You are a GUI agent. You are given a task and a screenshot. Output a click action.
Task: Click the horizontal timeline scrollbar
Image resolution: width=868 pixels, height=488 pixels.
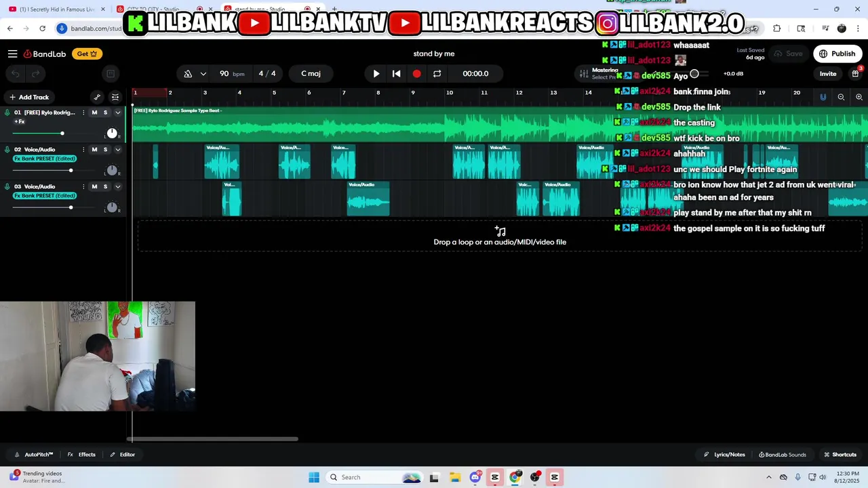tap(214, 439)
